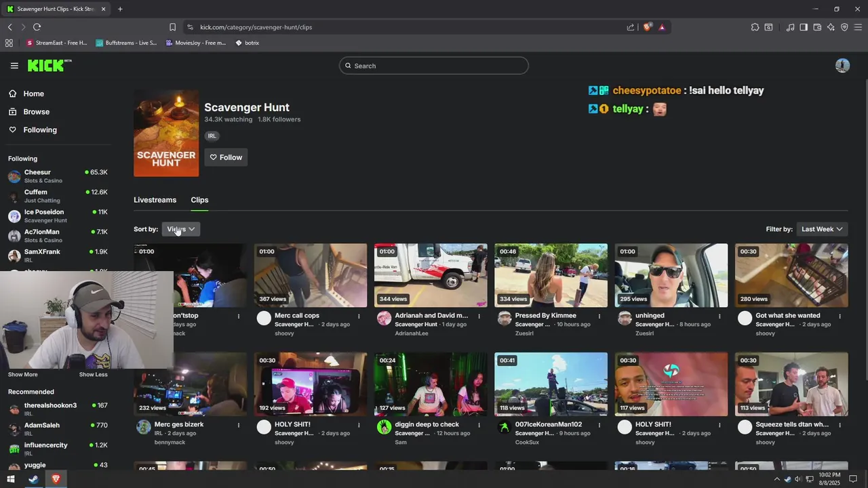This screenshot has width=868, height=488.
Task: Select the Clips tab
Action: tap(199, 200)
